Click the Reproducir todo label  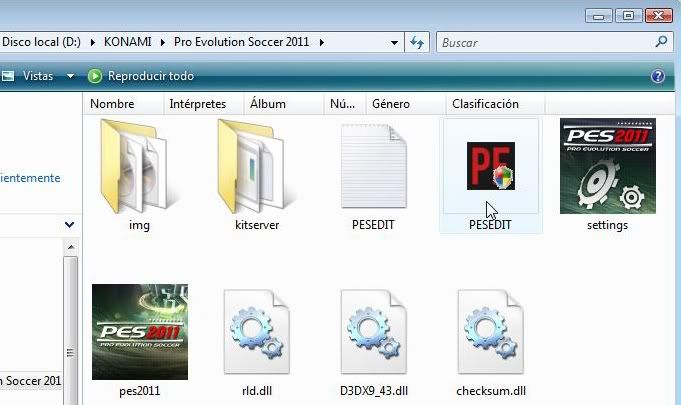coord(151,76)
